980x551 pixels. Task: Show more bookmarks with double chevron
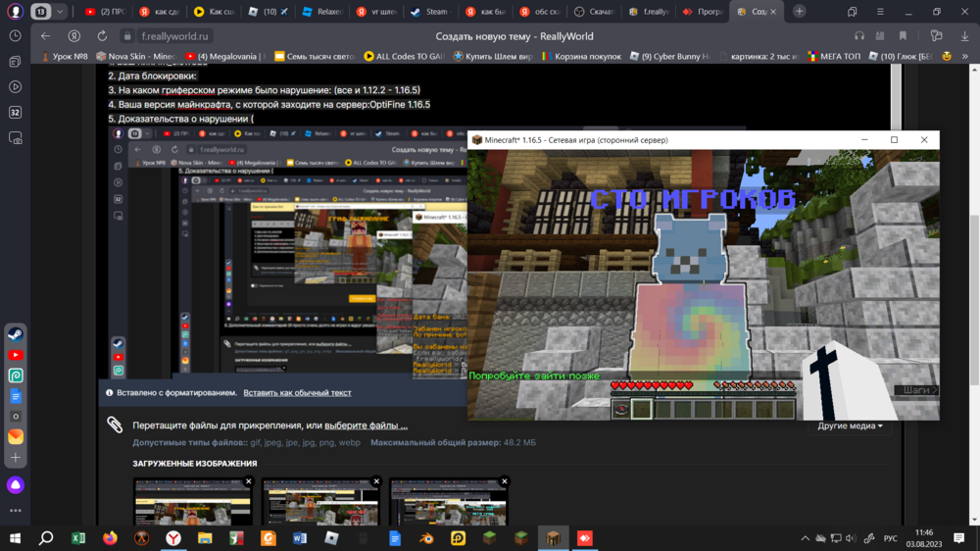pyautogui.click(x=965, y=56)
